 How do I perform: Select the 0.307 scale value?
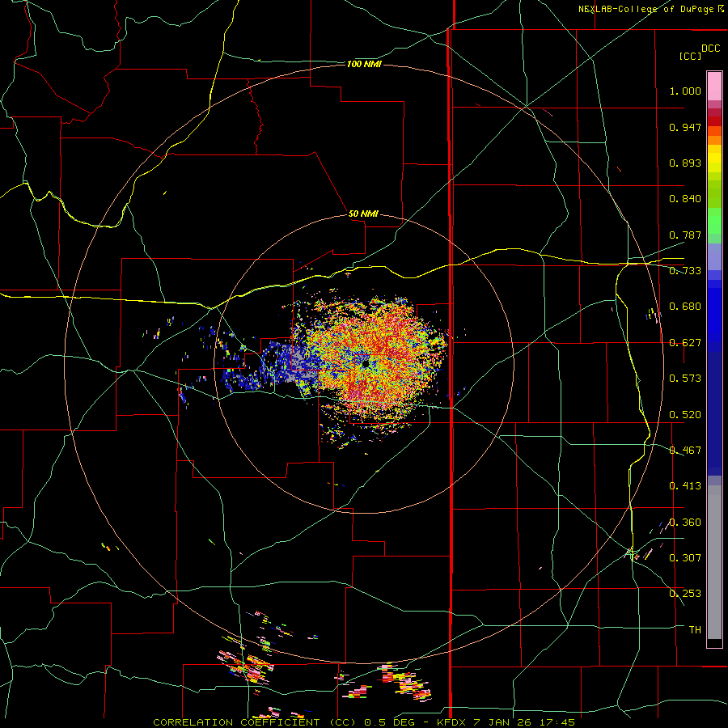pos(685,558)
